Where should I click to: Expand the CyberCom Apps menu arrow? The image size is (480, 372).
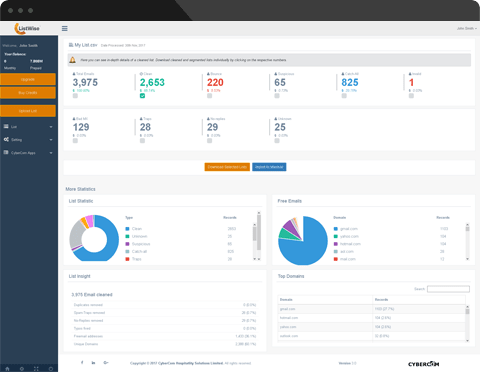pos(51,153)
